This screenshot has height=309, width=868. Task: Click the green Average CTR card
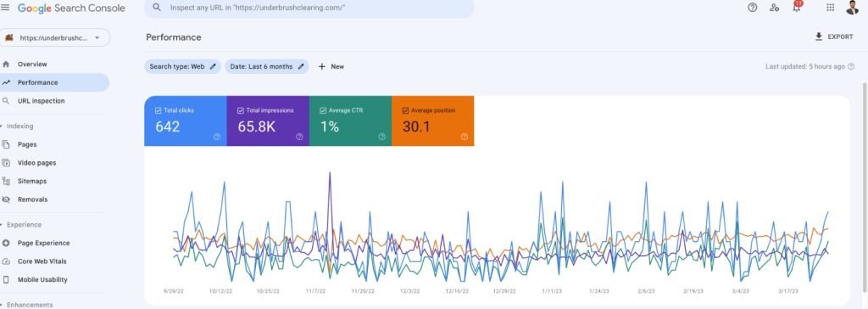(350, 121)
